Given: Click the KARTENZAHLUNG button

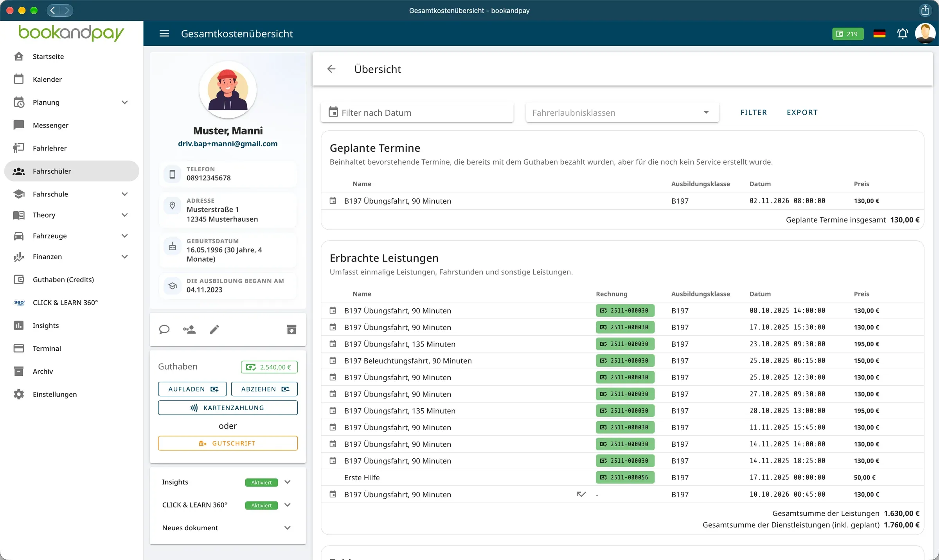Looking at the screenshot, I should 228,408.
